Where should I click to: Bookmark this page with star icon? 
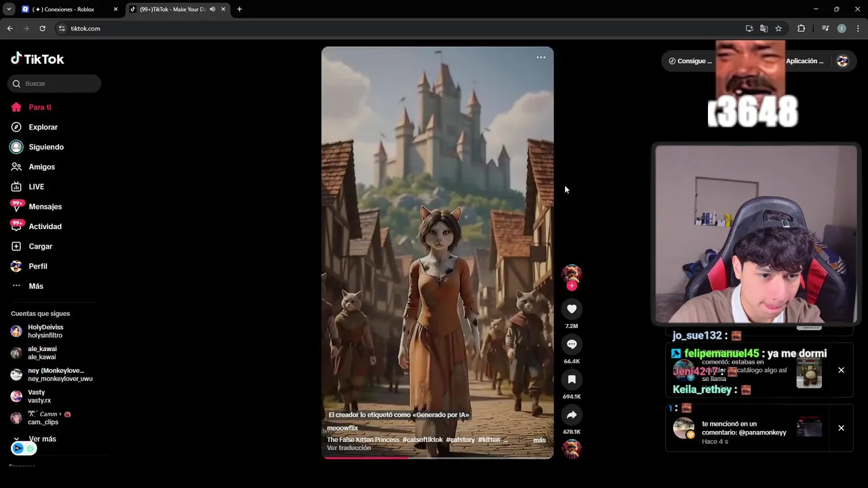point(778,28)
